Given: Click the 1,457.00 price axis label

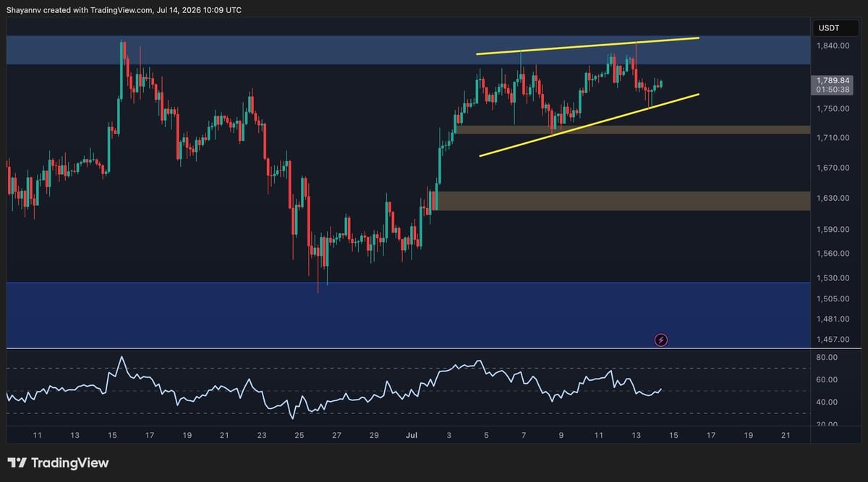Looking at the screenshot, I should (833, 339).
